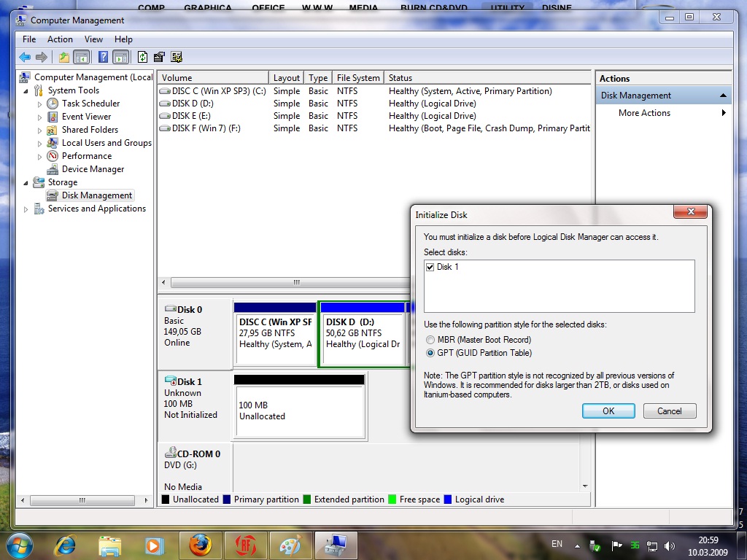Select Shared Folders in tree
The height and width of the screenshot is (560, 747).
click(90, 130)
